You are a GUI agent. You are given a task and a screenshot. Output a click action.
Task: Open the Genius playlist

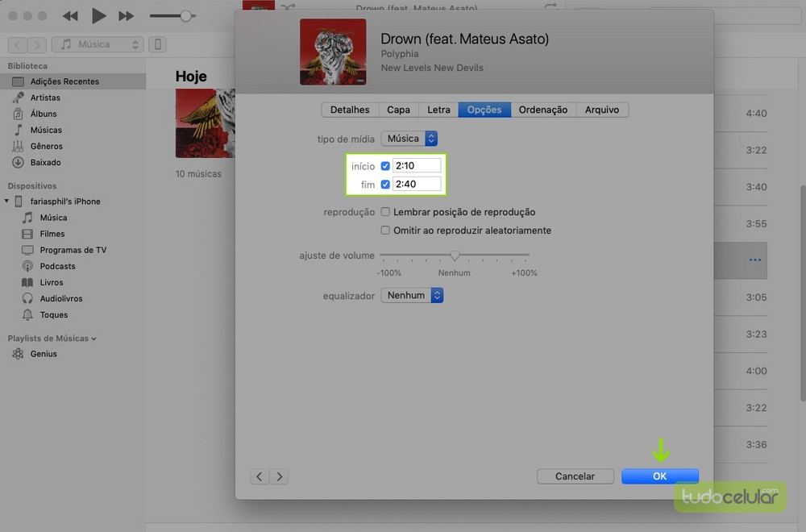(x=44, y=354)
